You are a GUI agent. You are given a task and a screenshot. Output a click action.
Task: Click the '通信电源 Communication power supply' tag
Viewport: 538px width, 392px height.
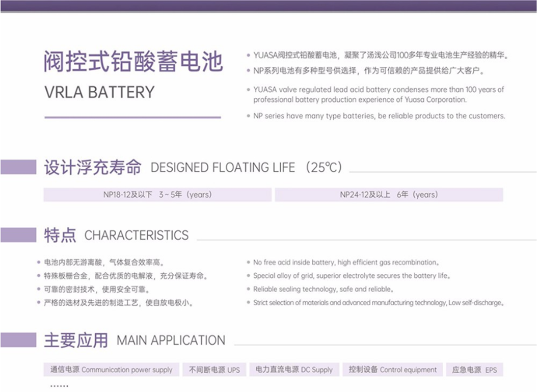click(112, 370)
